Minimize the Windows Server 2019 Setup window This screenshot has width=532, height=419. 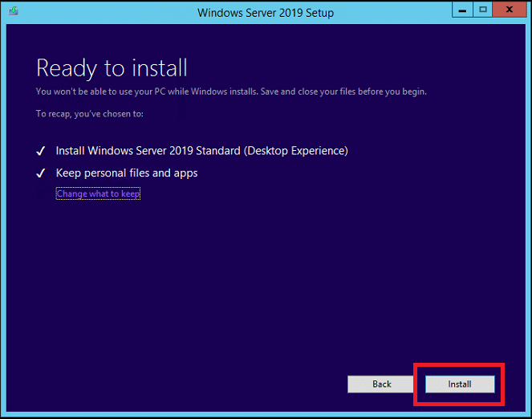(462, 10)
